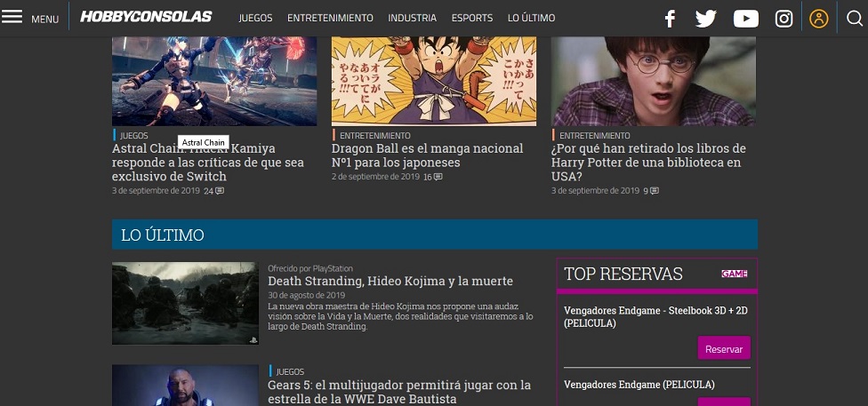
Task: Click date '30 de agosto de 2019'
Action: (x=306, y=295)
